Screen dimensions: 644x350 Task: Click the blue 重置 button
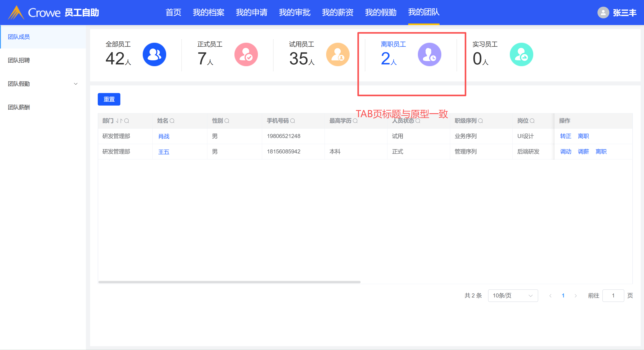[x=109, y=99]
